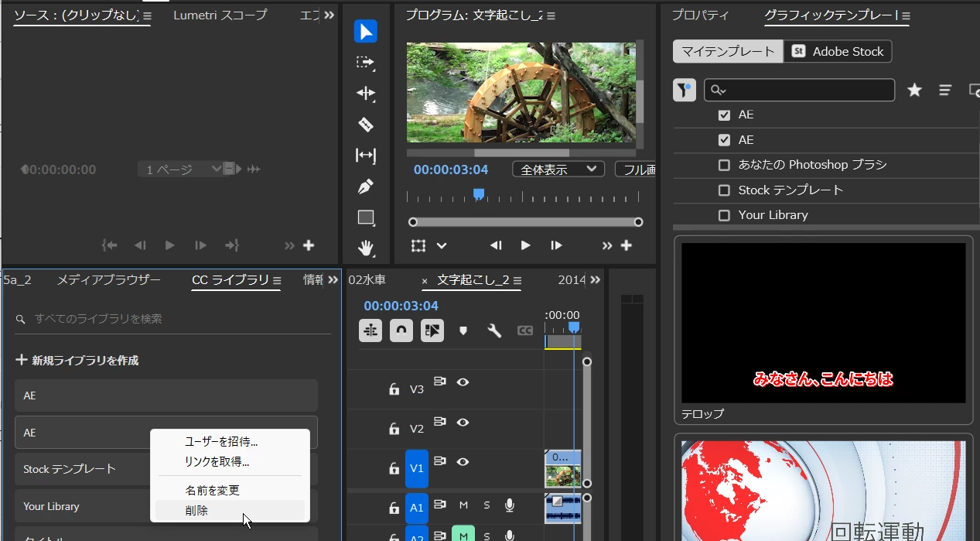Choose リンクを取得... from the context menu
Screen dimensions: 980x541
tap(230, 461)
